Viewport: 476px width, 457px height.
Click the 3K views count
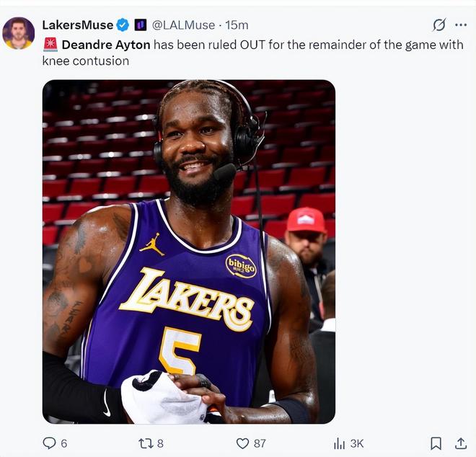click(357, 443)
